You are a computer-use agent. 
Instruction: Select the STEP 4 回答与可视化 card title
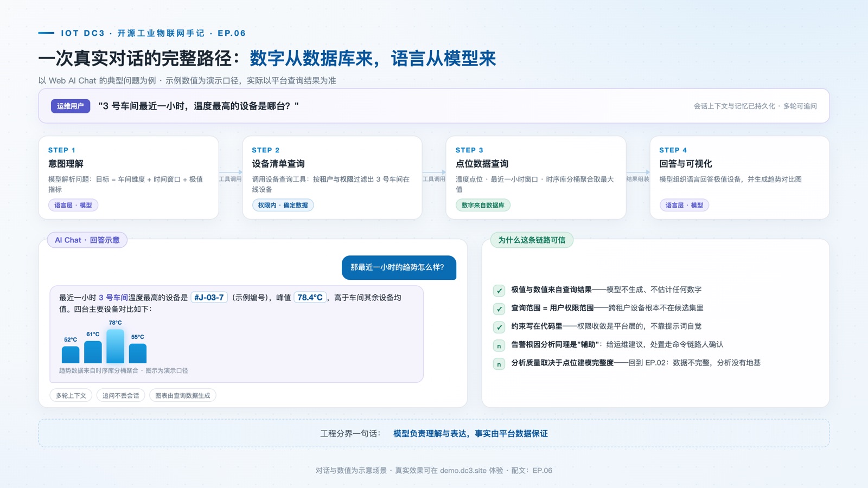686,163
